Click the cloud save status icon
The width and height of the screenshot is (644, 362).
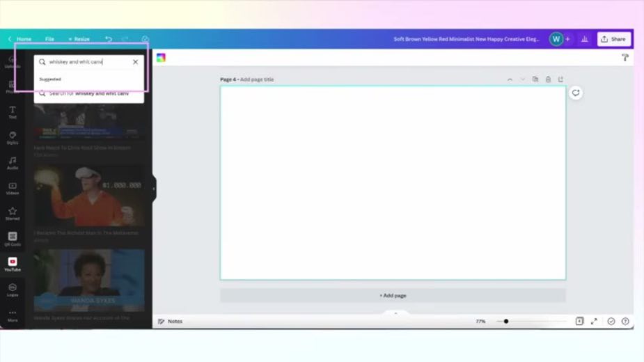tap(145, 39)
